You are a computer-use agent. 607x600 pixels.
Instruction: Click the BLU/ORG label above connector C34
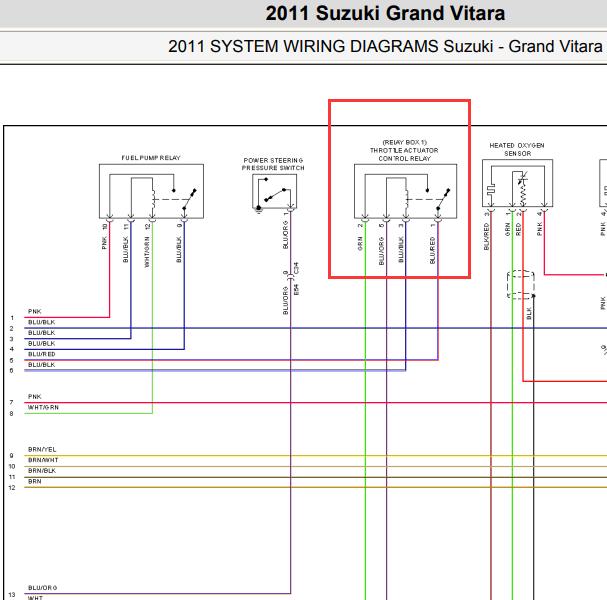pos(286,235)
